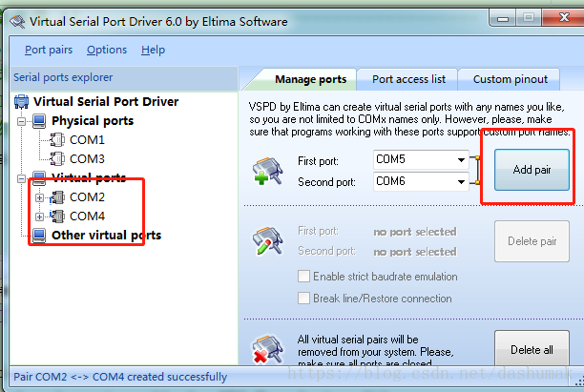Select Virtual Serial Port Driver root item
The image size is (584, 392).
(106, 101)
